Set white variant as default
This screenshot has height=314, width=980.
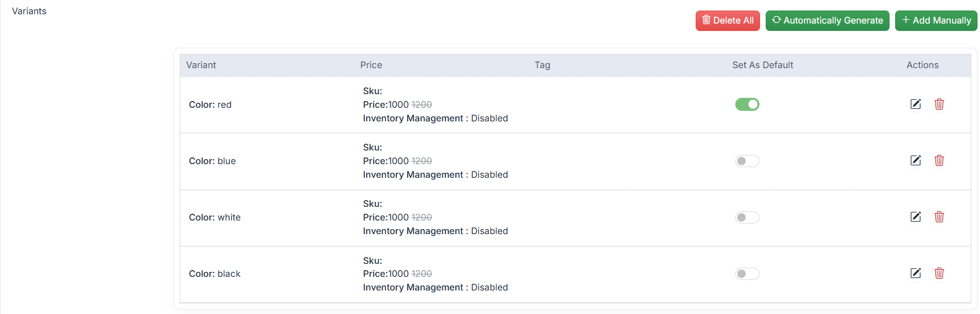(747, 217)
